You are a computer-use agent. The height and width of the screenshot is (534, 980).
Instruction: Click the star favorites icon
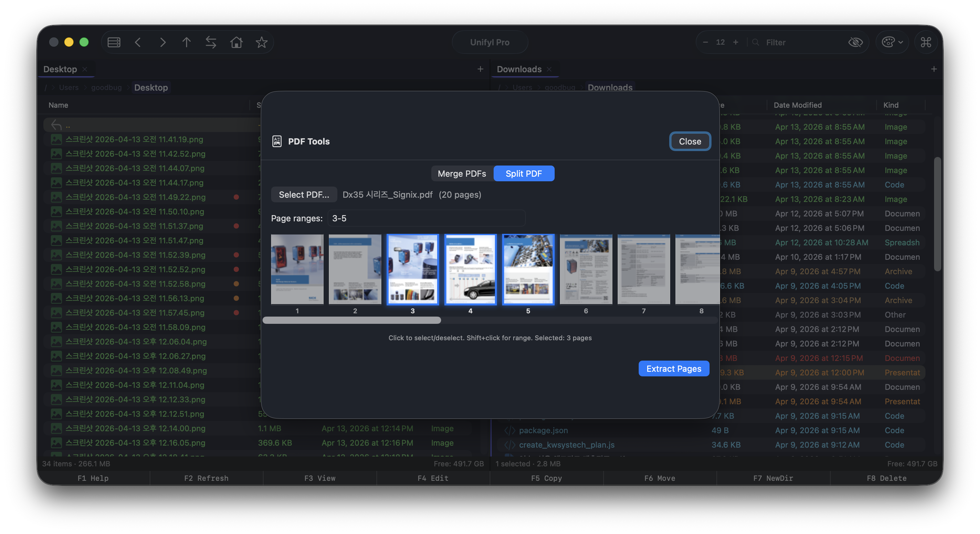pyautogui.click(x=261, y=42)
